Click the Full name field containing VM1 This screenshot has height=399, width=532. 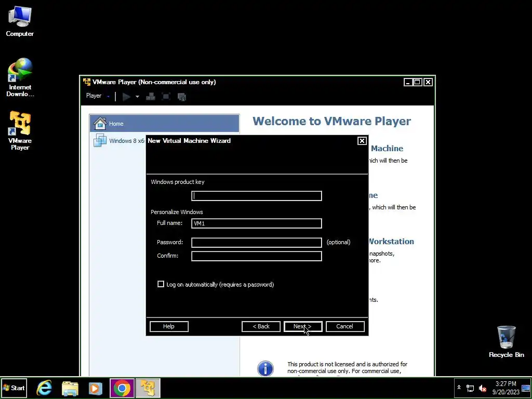point(257,223)
